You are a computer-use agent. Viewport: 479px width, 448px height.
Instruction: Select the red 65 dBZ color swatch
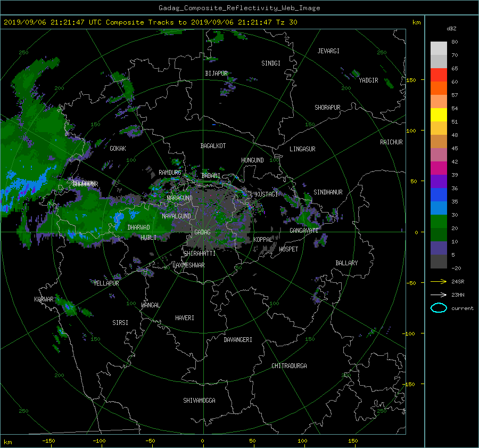tap(439, 75)
